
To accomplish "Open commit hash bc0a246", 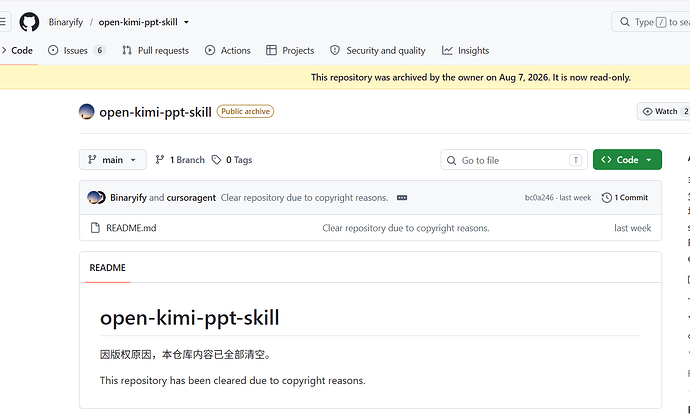I will click(x=539, y=198).
